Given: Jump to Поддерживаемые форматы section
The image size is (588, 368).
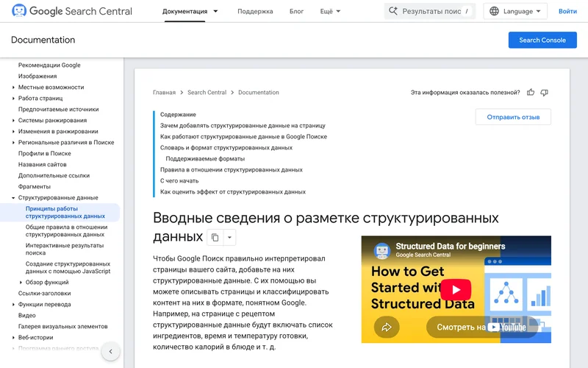Looking at the screenshot, I should 205,159.
